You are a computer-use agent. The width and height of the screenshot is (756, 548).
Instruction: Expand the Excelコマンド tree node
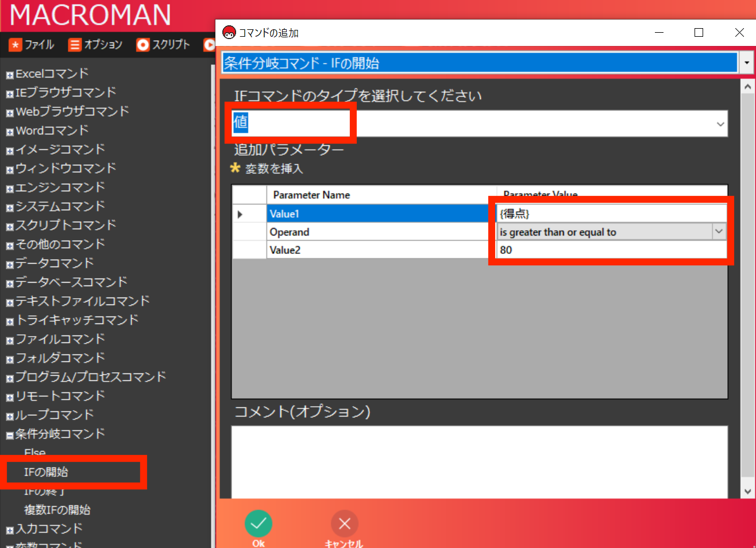[10, 75]
